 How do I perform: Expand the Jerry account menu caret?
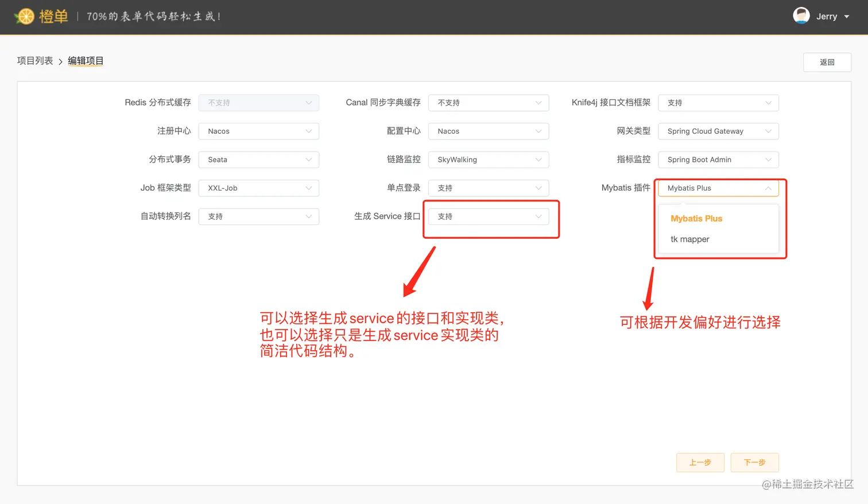pyautogui.click(x=846, y=17)
